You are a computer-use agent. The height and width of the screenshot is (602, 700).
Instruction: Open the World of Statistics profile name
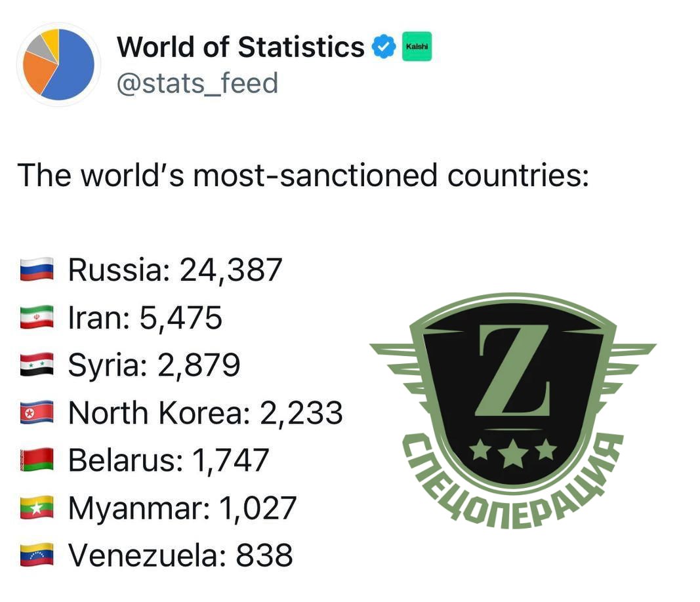[241, 47]
